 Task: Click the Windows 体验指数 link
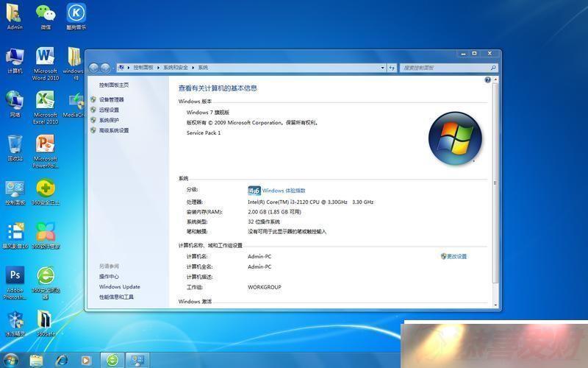[x=284, y=191]
